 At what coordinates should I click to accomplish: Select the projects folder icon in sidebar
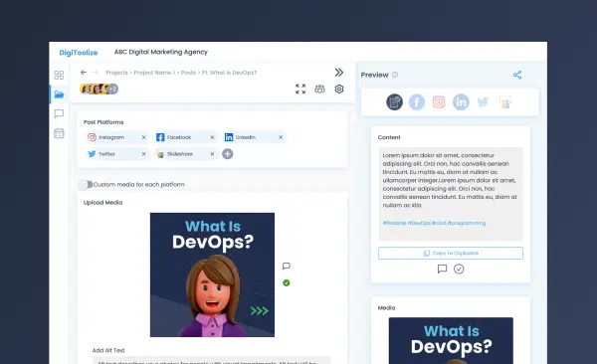pyautogui.click(x=59, y=94)
